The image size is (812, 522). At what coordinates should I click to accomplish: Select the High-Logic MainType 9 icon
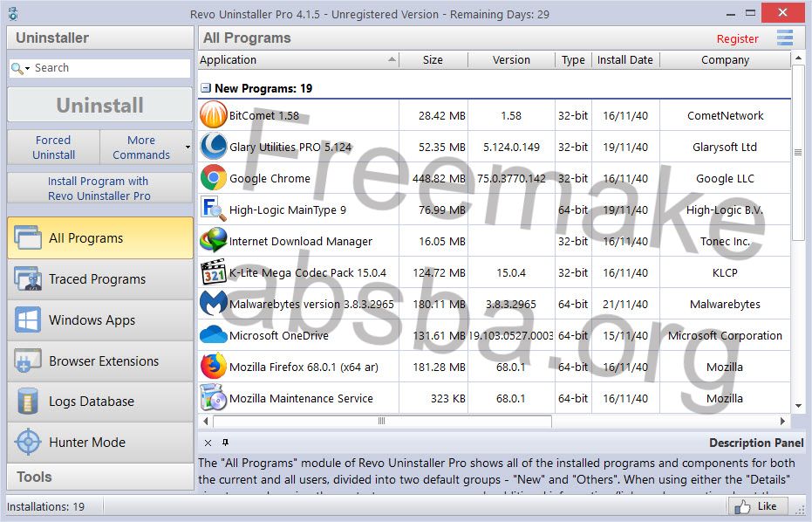[x=214, y=209]
